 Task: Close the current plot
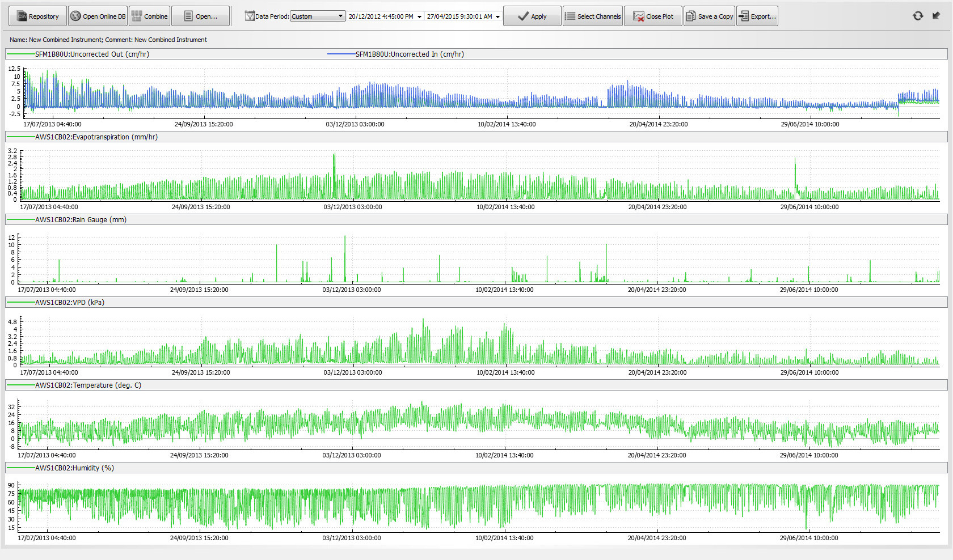653,16
